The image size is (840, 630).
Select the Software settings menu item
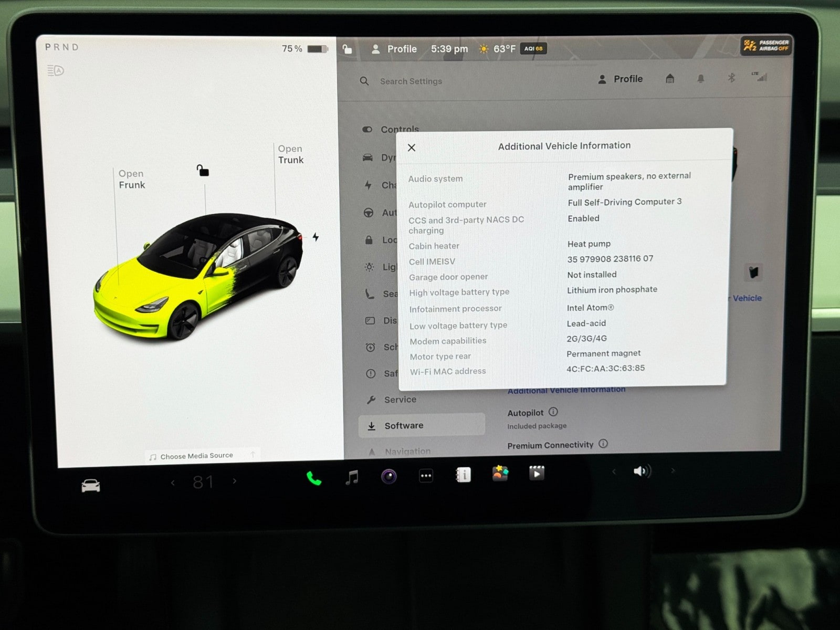[403, 426]
